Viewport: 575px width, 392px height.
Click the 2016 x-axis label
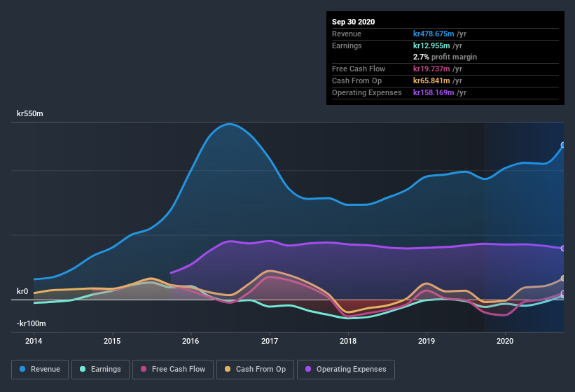click(x=190, y=341)
